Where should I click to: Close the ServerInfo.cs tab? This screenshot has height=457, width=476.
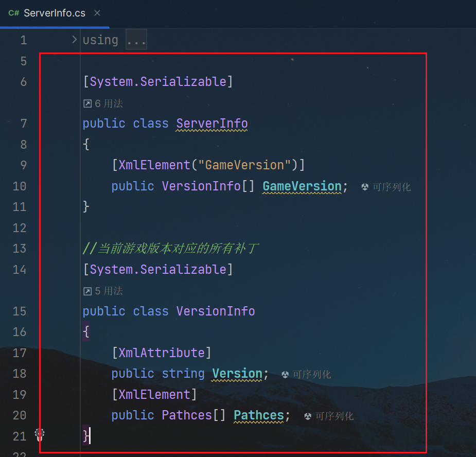(97, 13)
